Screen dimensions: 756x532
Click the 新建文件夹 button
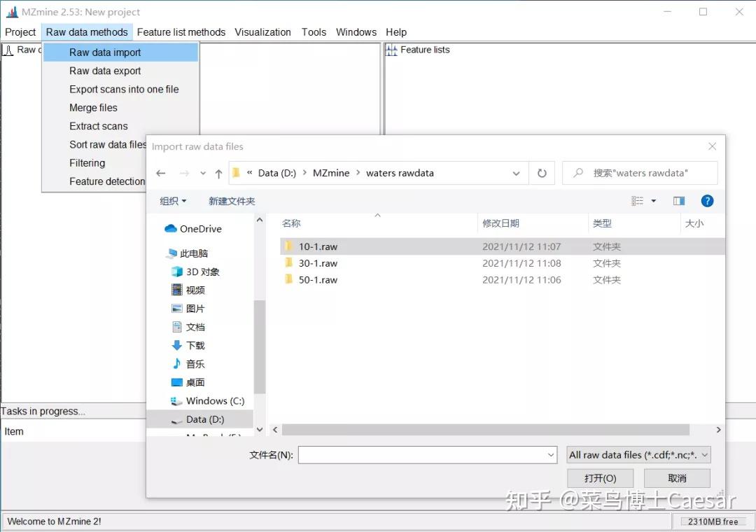coord(231,201)
